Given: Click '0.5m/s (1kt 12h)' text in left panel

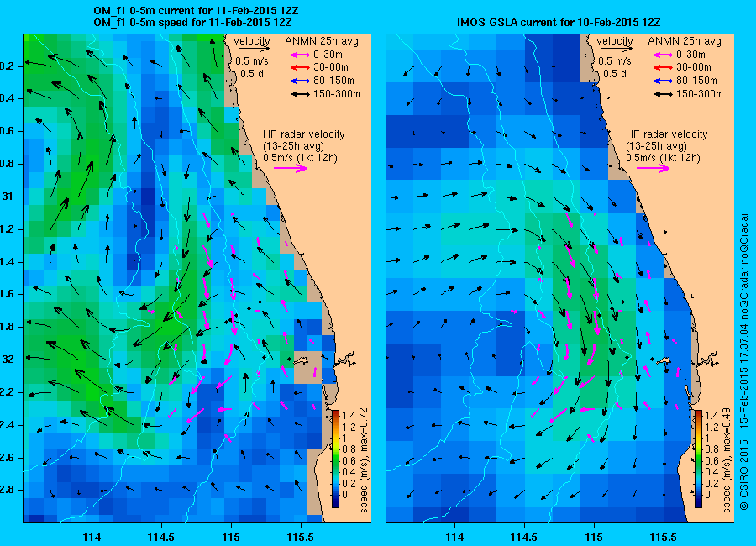Looking at the screenshot, I should coord(301,158).
